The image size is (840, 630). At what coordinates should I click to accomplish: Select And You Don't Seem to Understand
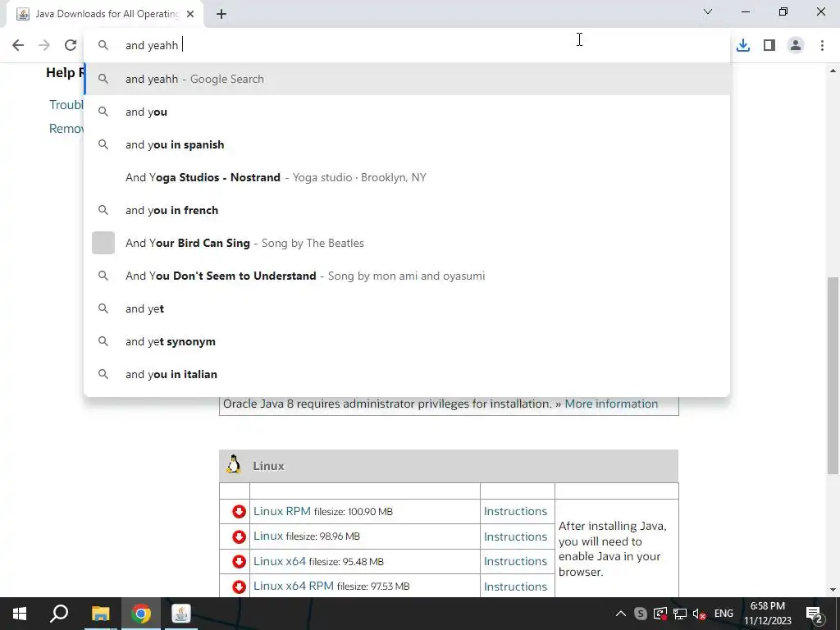click(407, 276)
